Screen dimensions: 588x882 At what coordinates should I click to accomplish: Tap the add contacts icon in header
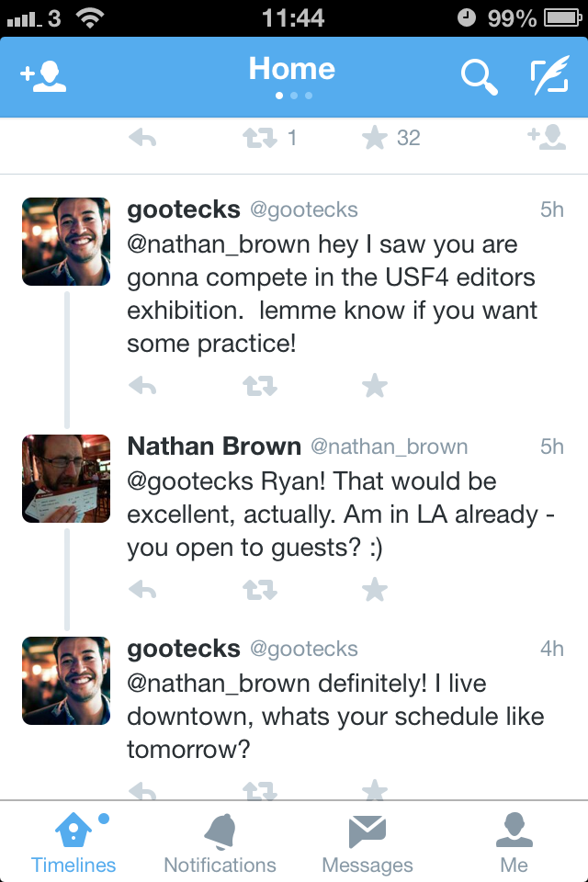[43, 77]
